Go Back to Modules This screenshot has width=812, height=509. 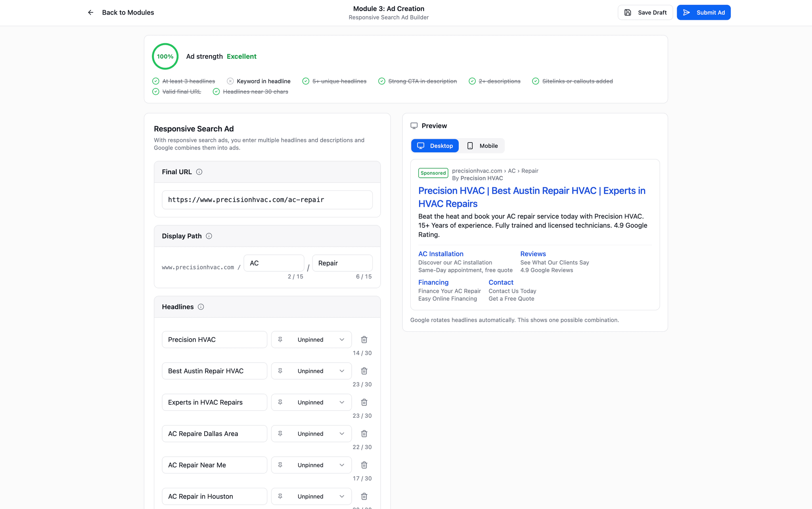[x=121, y=12]
